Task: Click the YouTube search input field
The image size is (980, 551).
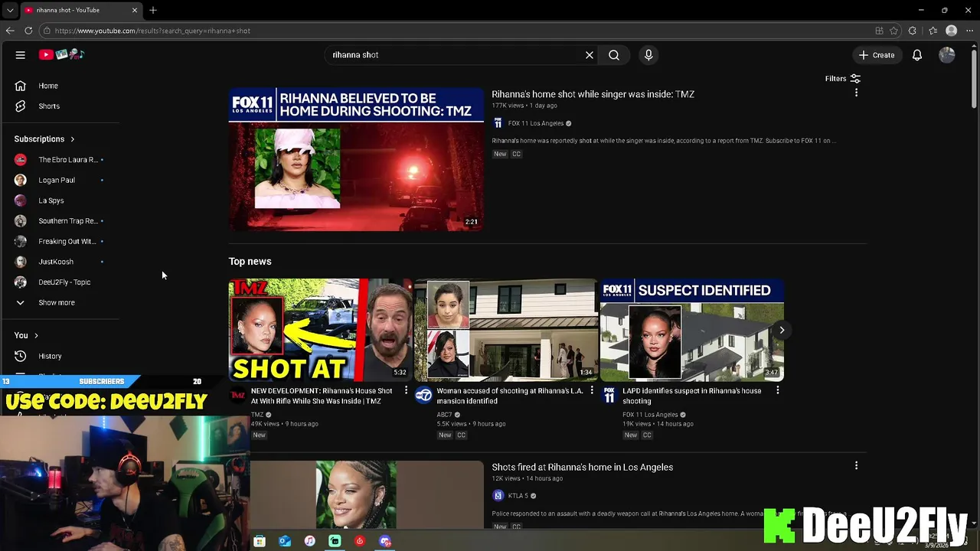Action: click(x=456, y=55)
